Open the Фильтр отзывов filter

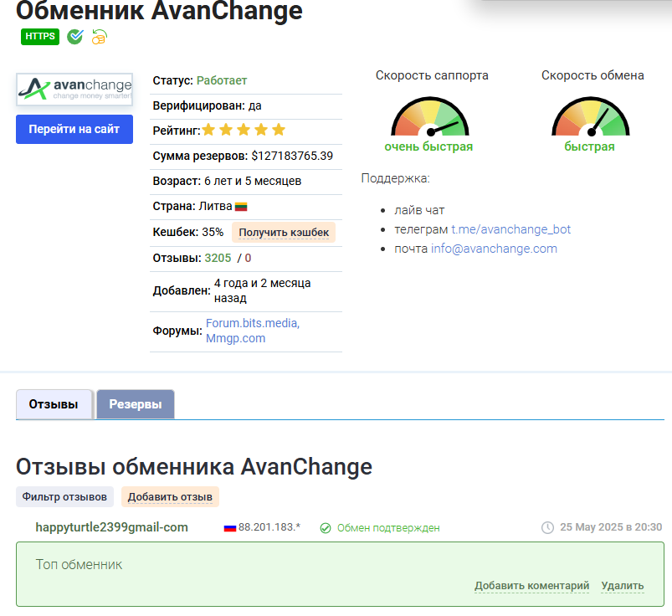point(64,497)
